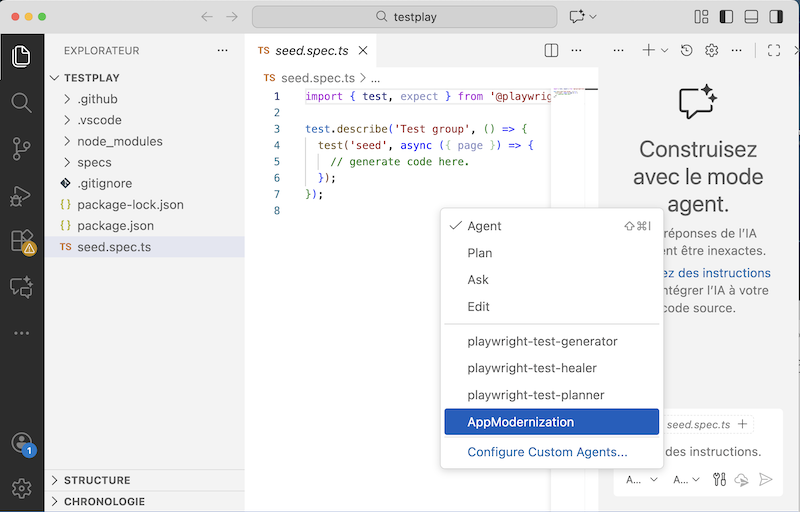Select playwright-test-planner agent

pos(552,395)
